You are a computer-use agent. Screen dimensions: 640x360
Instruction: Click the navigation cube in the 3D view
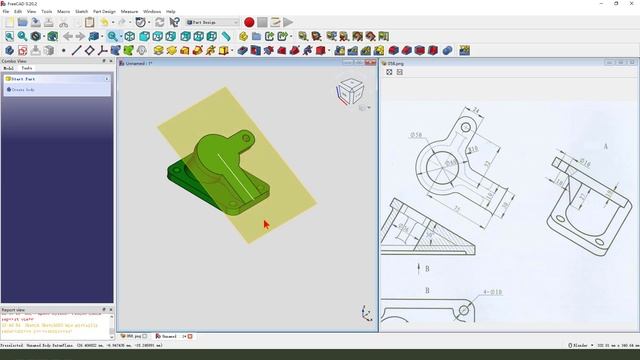pos(350,92)
